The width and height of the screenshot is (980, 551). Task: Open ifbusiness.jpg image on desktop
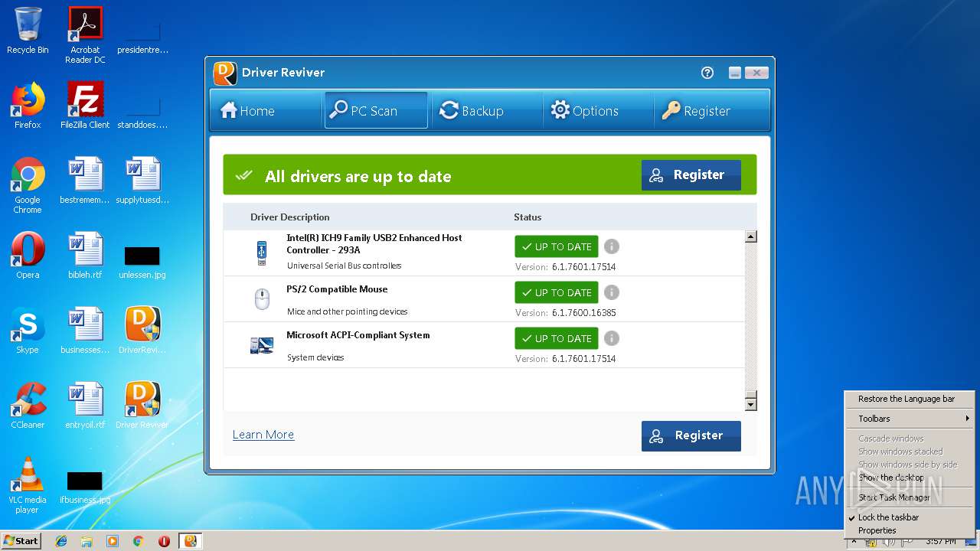pyautogui.click(x=85, y=486)
